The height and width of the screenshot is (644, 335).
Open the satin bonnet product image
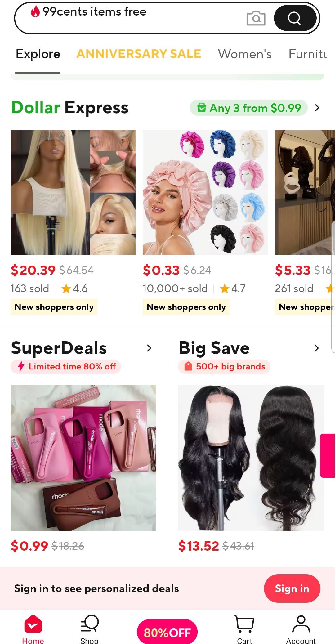coord(205,192)
